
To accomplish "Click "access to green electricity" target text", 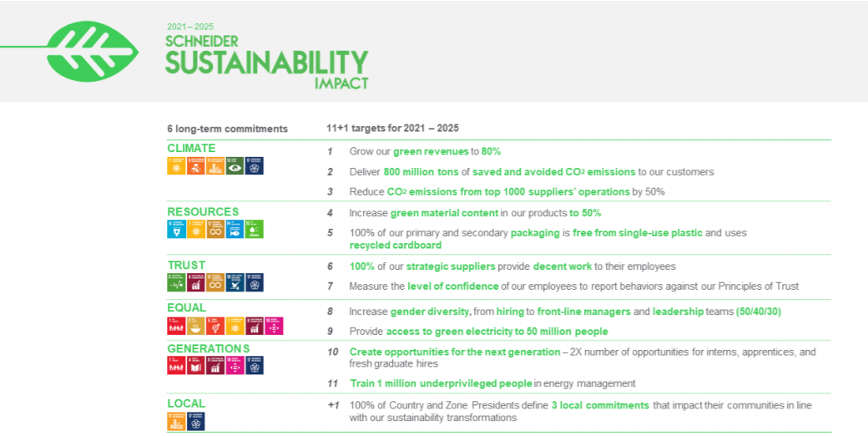I will (454, 332).
